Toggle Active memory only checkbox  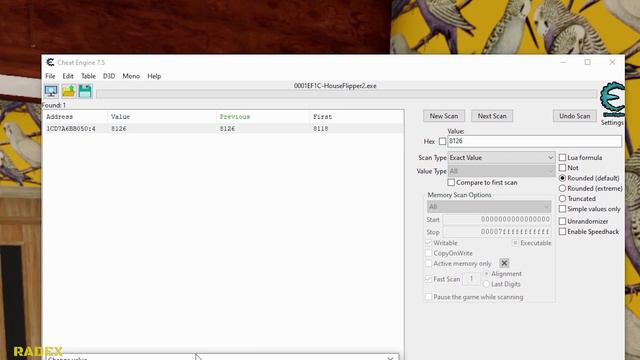tap(429, 264)
